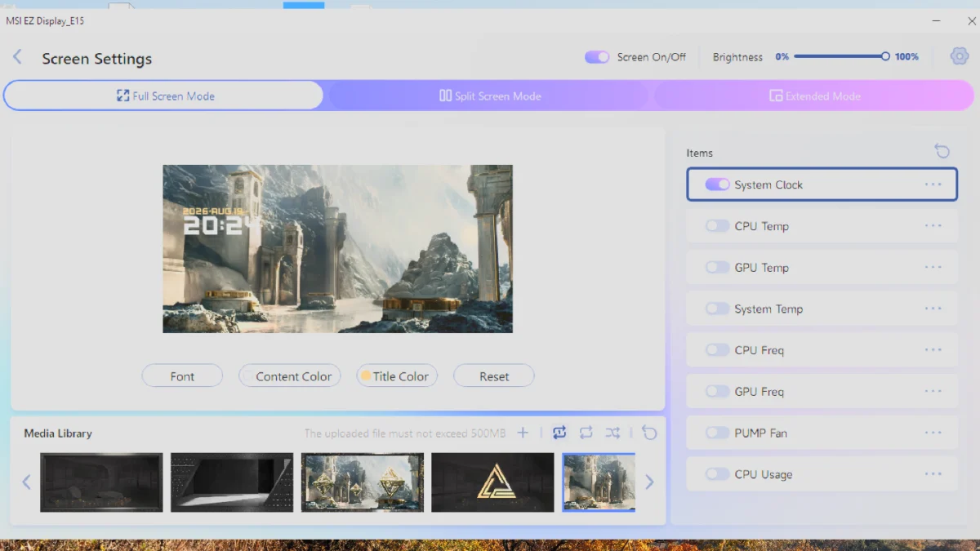Select the gray corridor thumbnail
Screen dimensions: 980x551
pyautogui.click(x=232, y=482)
